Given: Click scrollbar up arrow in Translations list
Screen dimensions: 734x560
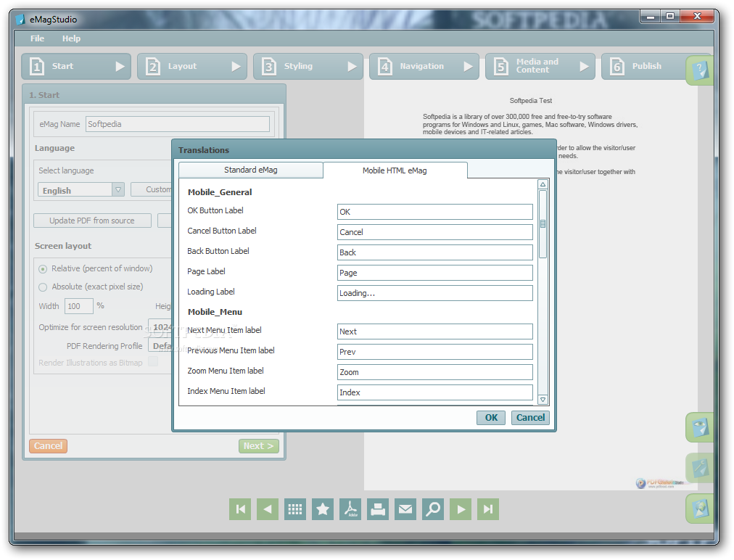Looking at the screenshot, I should (x=543, y=184).
